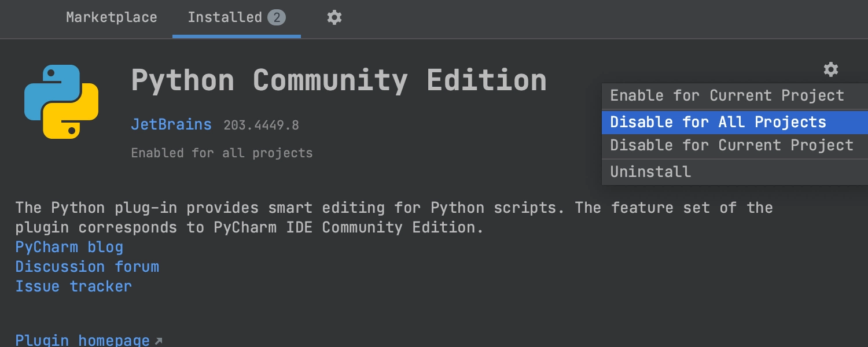This screenshot has width=868, height=347.
Task: Pick Disable for Current Project
Action: (735, 145)
